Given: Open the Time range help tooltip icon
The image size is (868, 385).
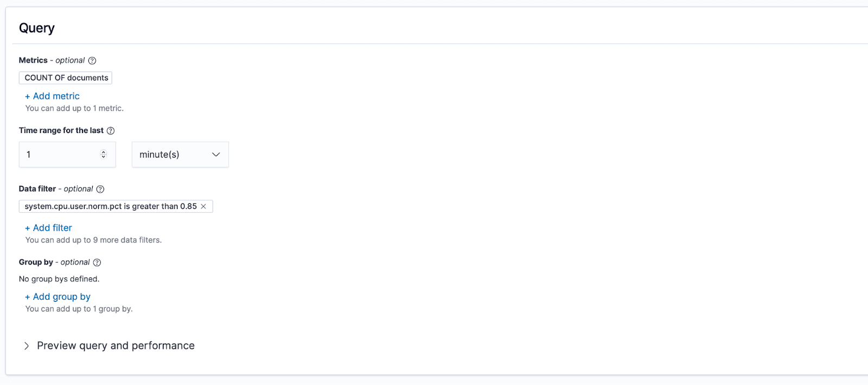Looking at the screenshot, I should pos(111,131).
